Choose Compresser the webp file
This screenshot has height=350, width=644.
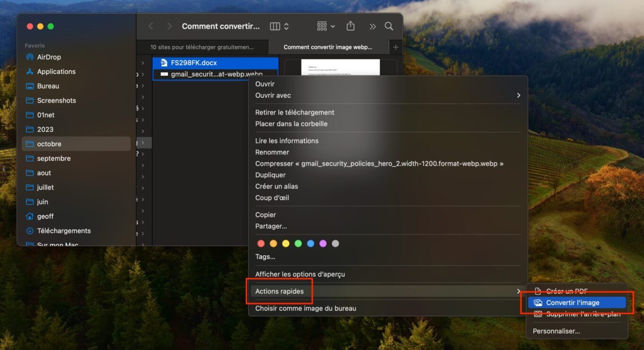(x=379, y=163)
